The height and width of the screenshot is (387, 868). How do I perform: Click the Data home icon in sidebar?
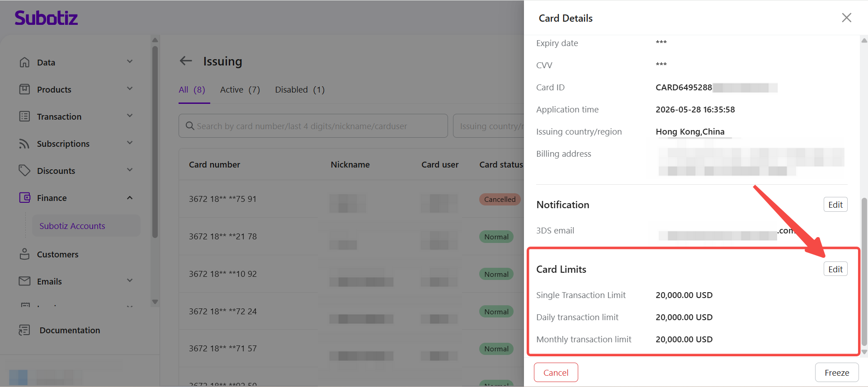pyautogui.click(x=24, y=62)
